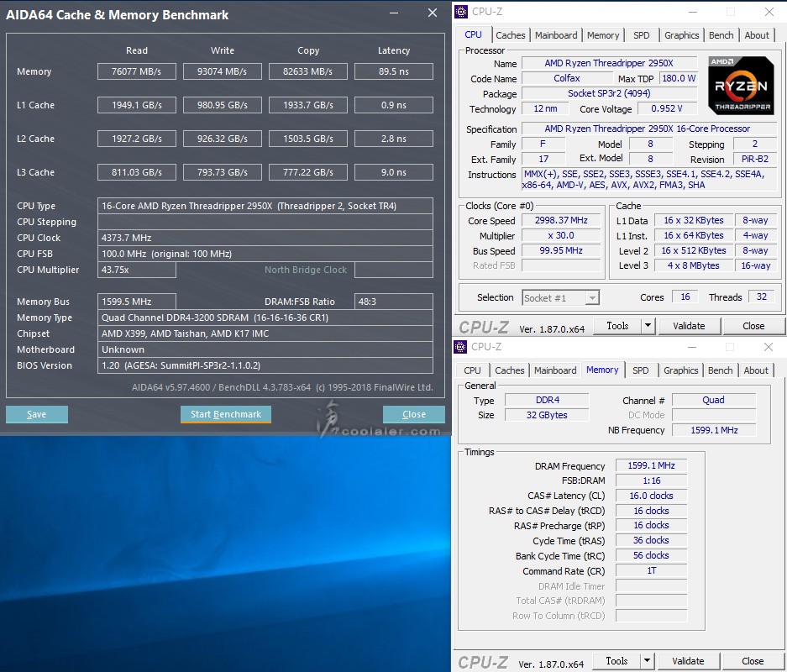Screen dimensions: 787x672
Task: Click L2 Cache Copy 1503.5 GB/s
Action: tap(308, 139)
